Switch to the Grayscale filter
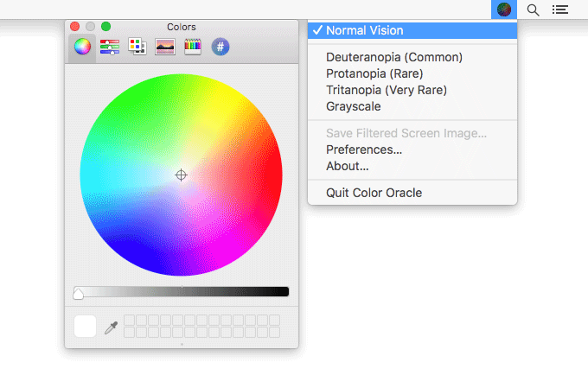588x375 pixels. 353,106
